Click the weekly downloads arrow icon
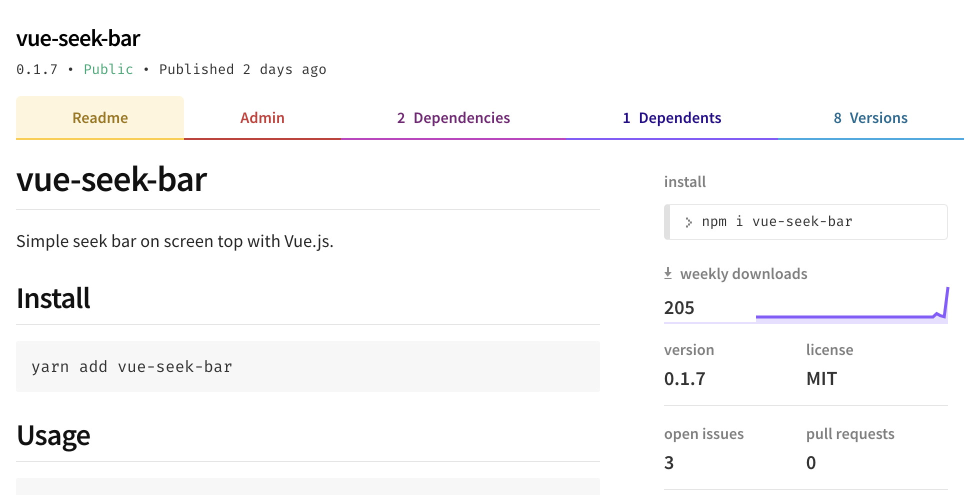The image size is (980, 495). click(x=668, y=273)
